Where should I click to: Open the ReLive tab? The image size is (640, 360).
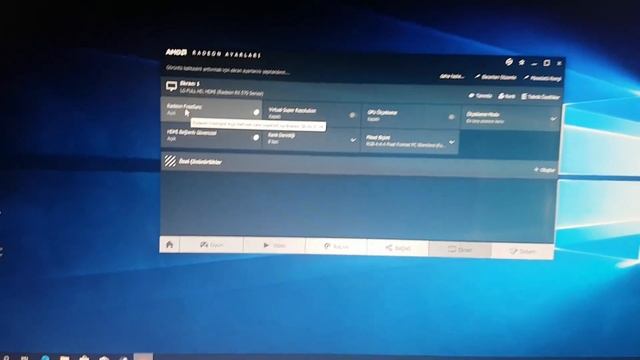[336, 247]
